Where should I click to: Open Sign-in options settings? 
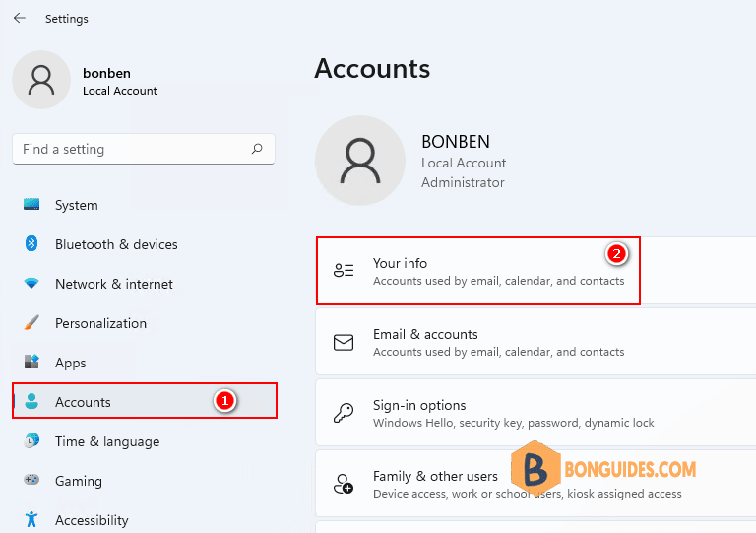tap(512, 413)
